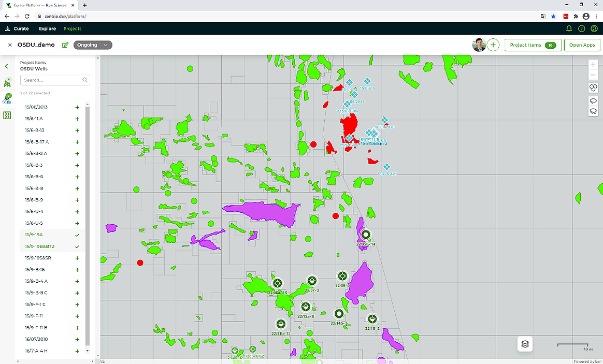Add well 15/6-U-5 with plus
The image size is (603, 364).
pyautogui.click(x=77, y=223)
